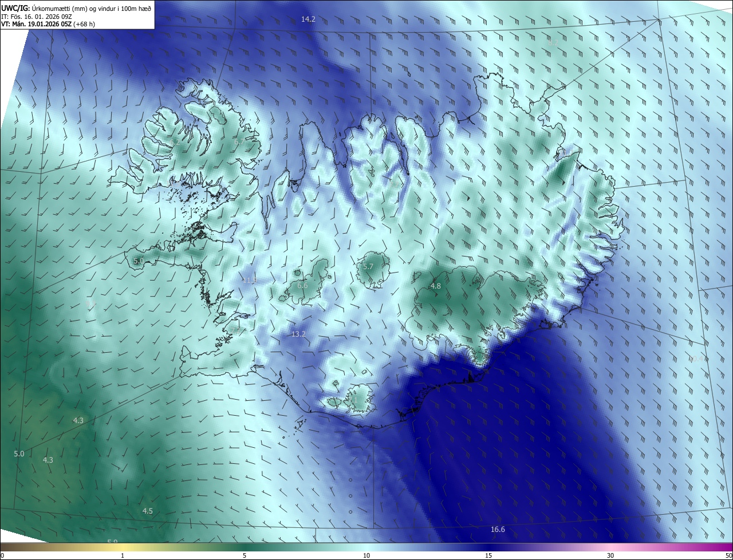Click the 6.2 value label

click(175, 141)
